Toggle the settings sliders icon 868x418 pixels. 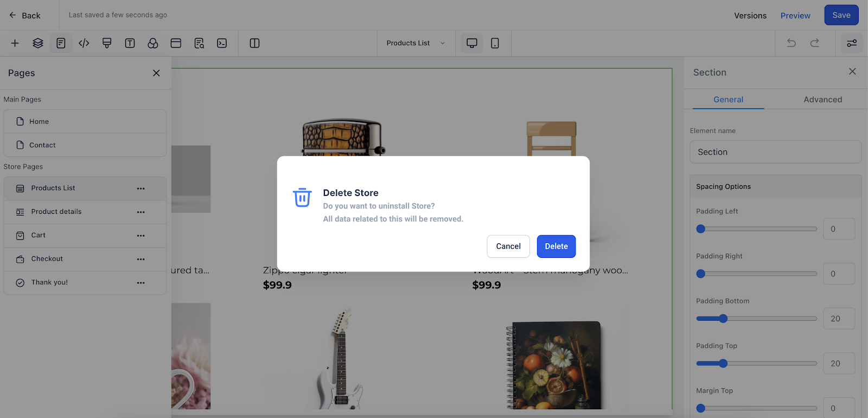[852, 43]
